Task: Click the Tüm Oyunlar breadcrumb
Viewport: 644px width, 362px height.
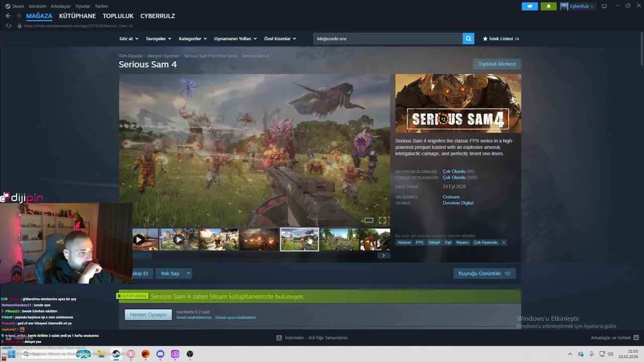Action: tap(131, 56)
